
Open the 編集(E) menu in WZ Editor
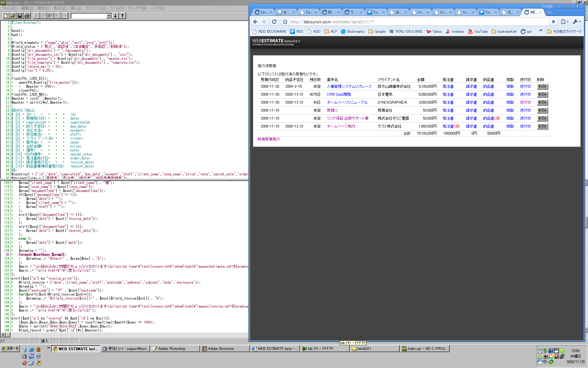(27, 8)
